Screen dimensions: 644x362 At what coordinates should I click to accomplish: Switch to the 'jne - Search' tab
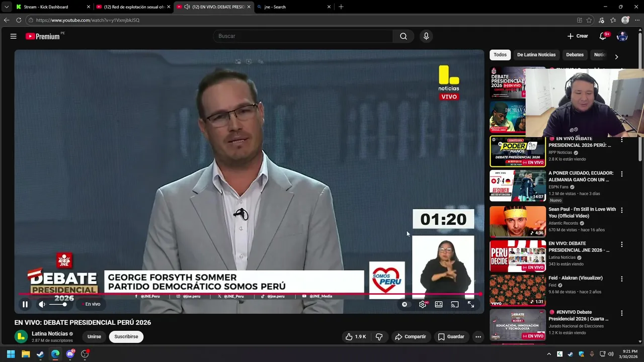tap(294, 7)
